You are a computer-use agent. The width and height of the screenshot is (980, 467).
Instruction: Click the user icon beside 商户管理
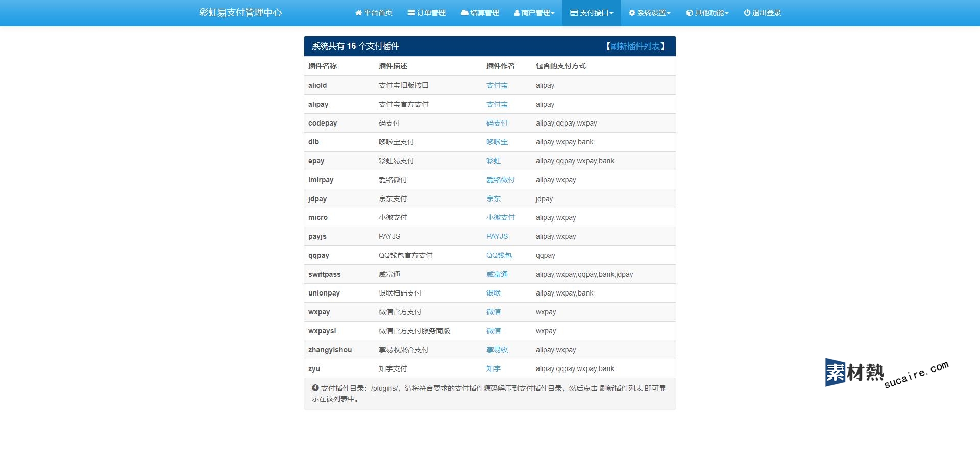[517, 13]
